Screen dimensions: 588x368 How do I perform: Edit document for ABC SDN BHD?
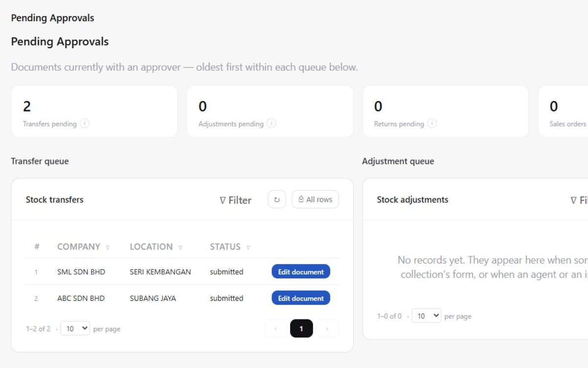[x=301, y=298]
